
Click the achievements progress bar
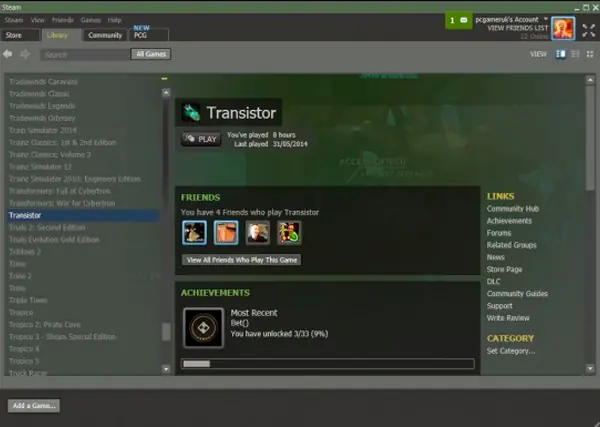point(328,363)
